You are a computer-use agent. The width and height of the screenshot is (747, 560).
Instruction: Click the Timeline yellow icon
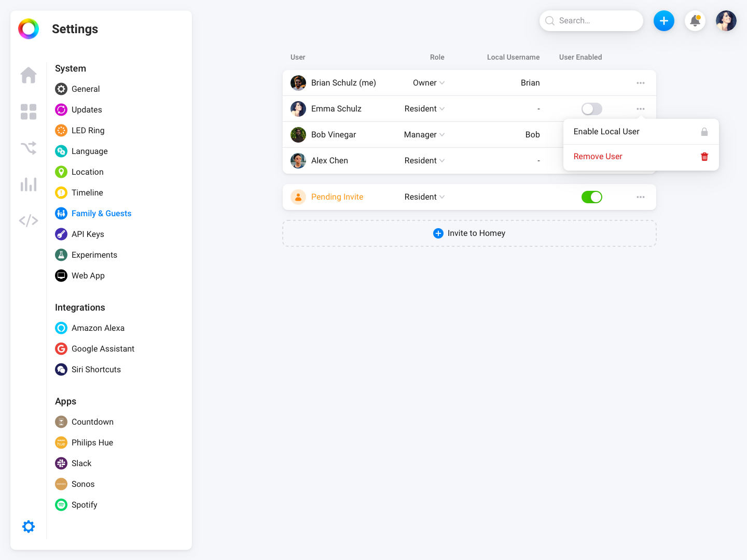(x=61, y=192)
